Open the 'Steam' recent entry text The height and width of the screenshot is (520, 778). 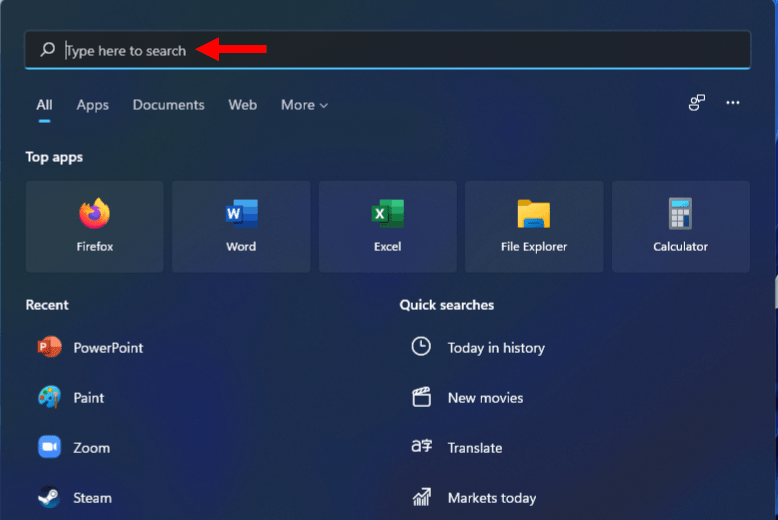(x=92, y=498)
